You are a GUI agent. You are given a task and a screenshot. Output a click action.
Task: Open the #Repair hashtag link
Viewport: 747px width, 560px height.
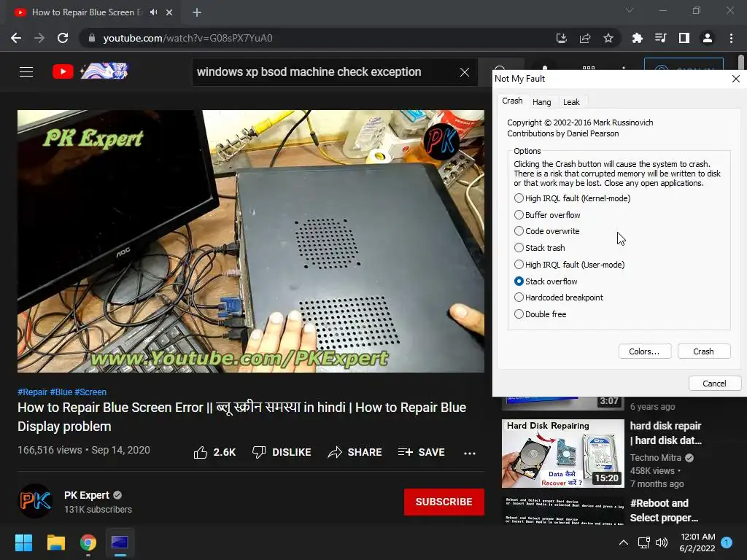(32, 392)
